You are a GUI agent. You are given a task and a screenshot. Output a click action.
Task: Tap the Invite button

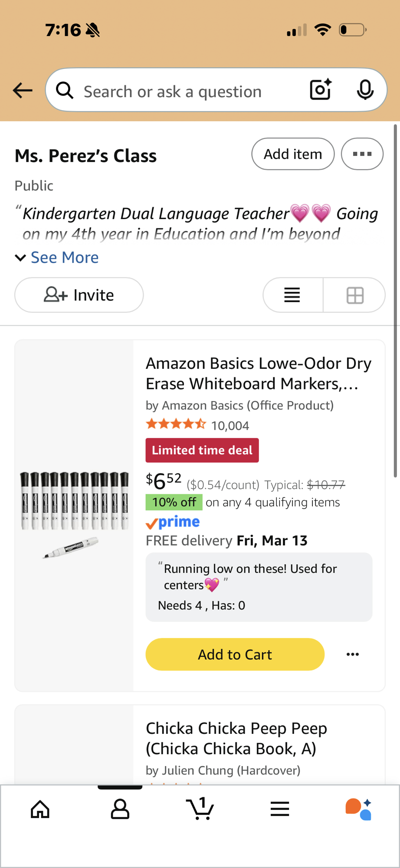[79, 295]
